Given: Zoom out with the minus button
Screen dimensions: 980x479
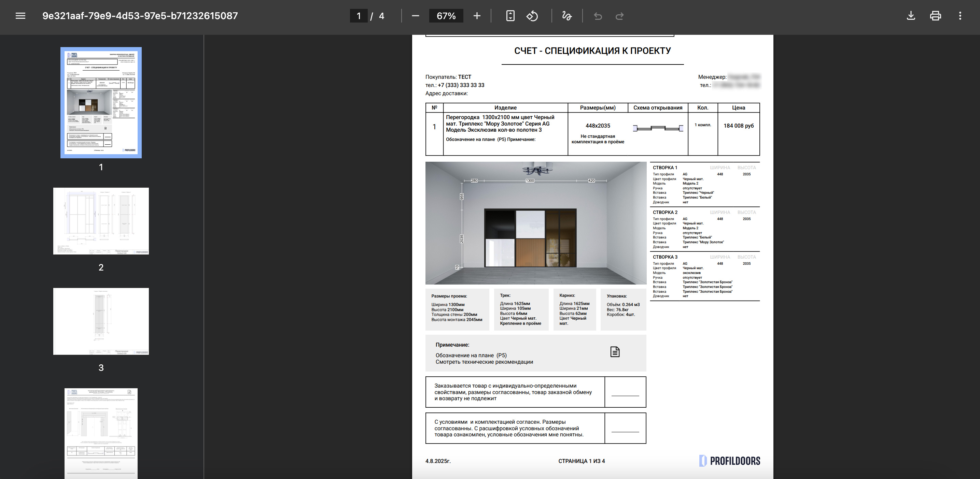Looking at the screenshot, I should 416,16.
